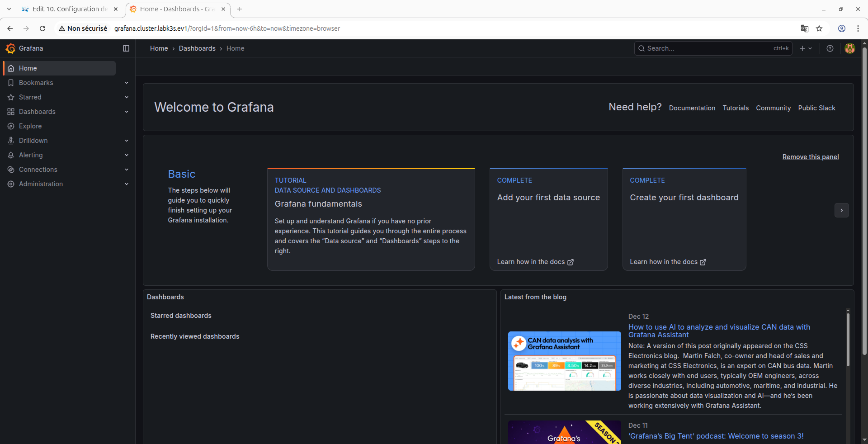The width and height of the screenshot is (868, 444).
Task: Click the browser back arrow
Action: (x=10, y=28)
